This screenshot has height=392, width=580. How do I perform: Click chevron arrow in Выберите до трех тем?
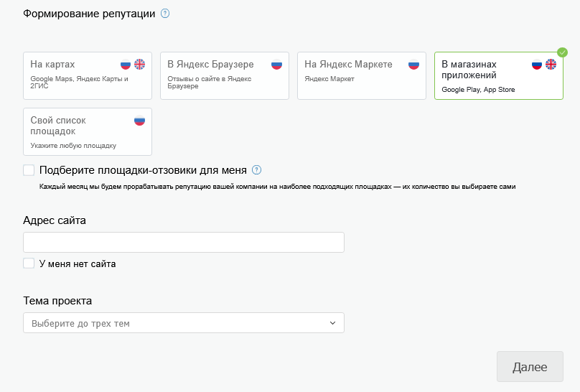(x=332, y=323)
